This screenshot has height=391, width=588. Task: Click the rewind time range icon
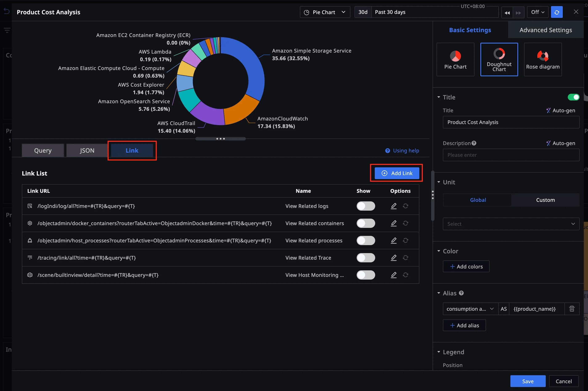click(x=507, y=13)
